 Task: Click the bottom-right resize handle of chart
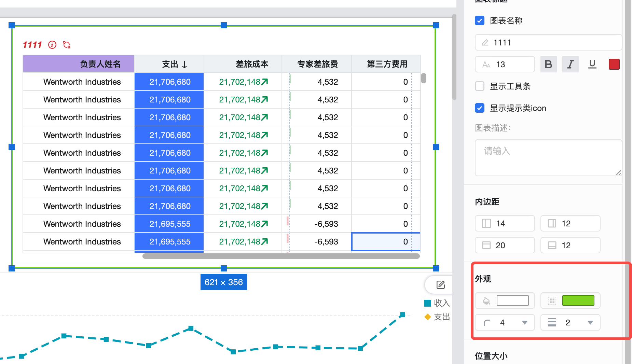(436, 268)
